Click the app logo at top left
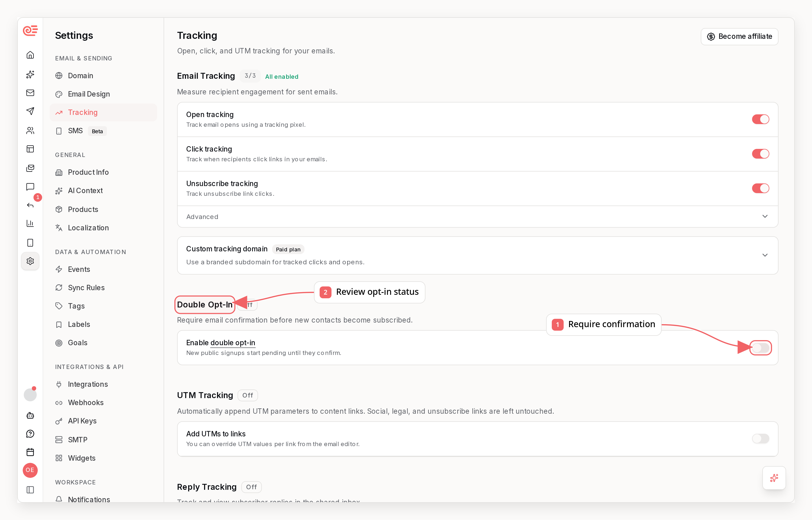Viewport: 812px width, 520px height. point(31,30)
